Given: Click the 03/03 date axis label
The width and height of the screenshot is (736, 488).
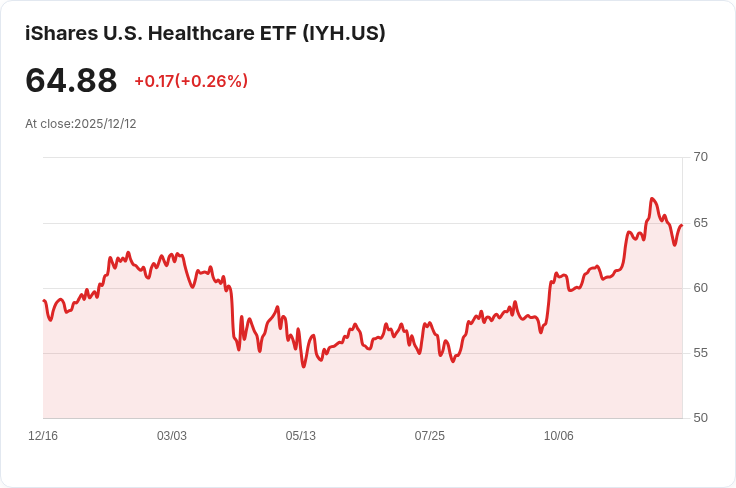Looking at the screenshot, I should [172, 436].
